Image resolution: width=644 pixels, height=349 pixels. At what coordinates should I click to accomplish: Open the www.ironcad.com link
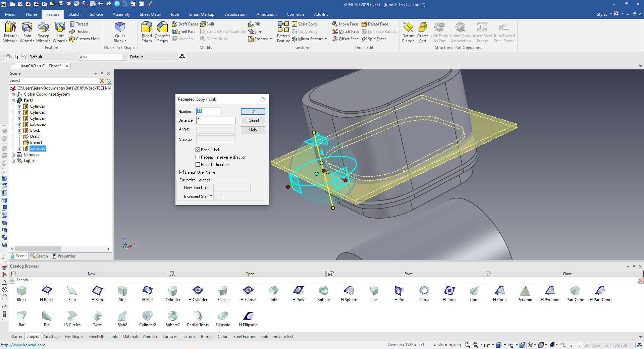click(23, 345)
